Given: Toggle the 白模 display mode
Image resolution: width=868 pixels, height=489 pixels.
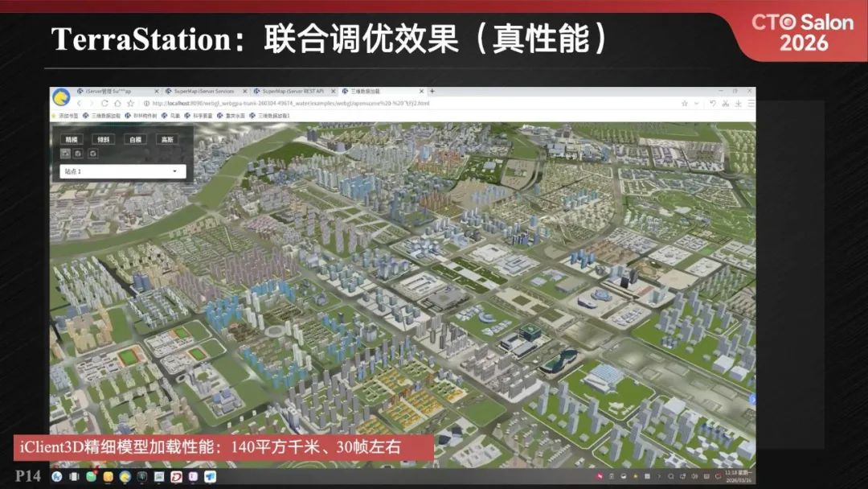Looking at the screenshot, I should coord(134,138).
